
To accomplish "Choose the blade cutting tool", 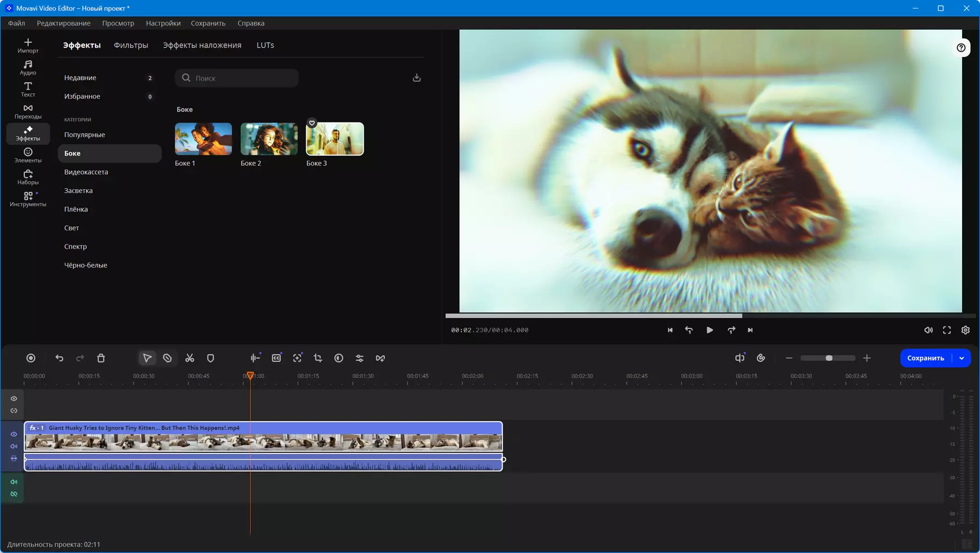I will (x=167, y=358).
